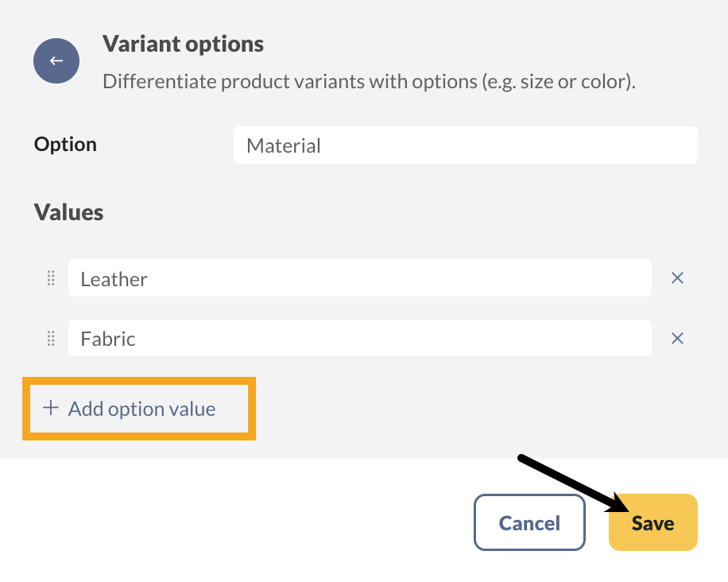Viewport: 728px width, 582px height.
Task: Remove the Leather value using its X icon
Action: click(x=677, y=278)
